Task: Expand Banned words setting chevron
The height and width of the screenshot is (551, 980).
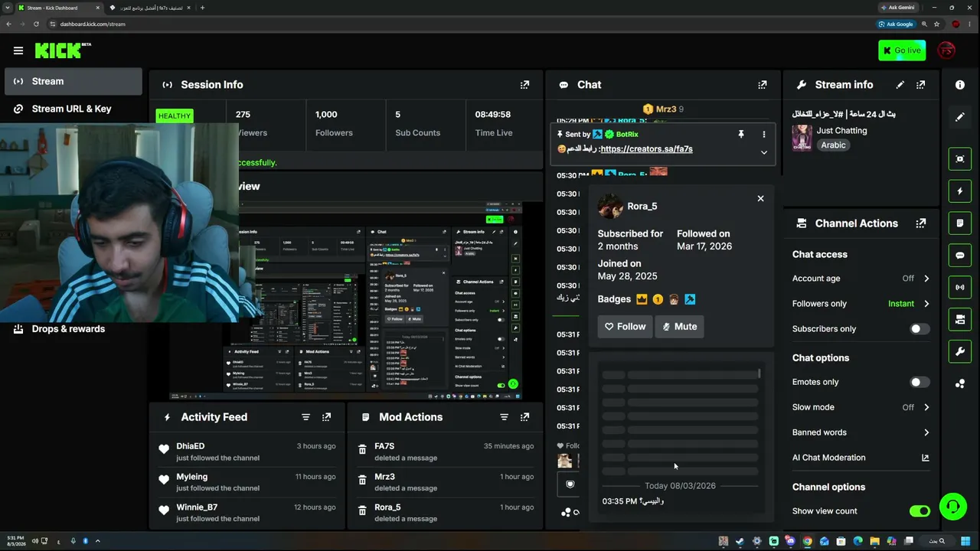Action: pos(926,432)
